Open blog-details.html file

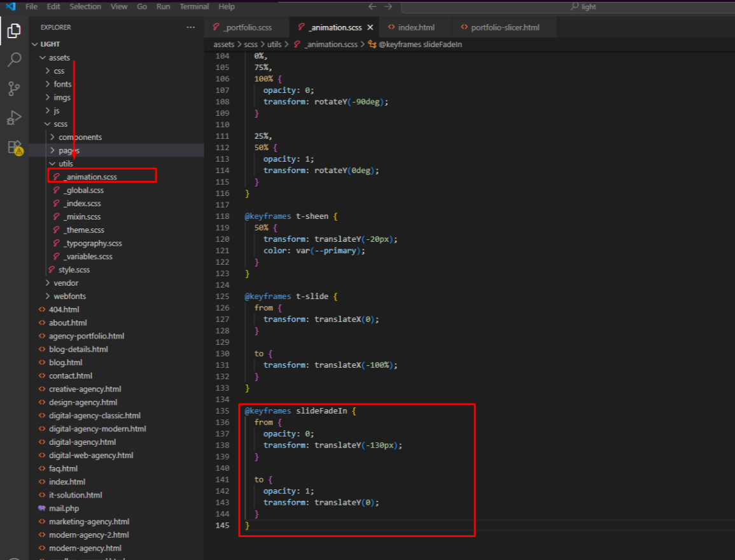[x=116, y=349]
